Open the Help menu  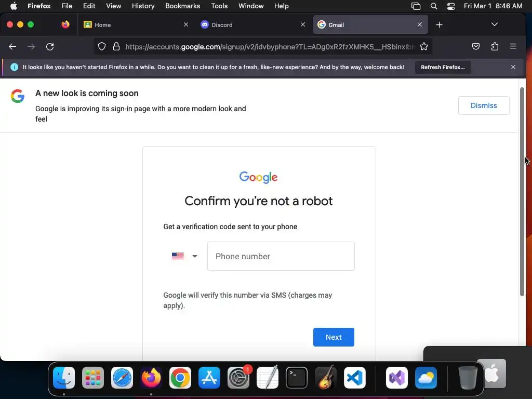point(281,6)
